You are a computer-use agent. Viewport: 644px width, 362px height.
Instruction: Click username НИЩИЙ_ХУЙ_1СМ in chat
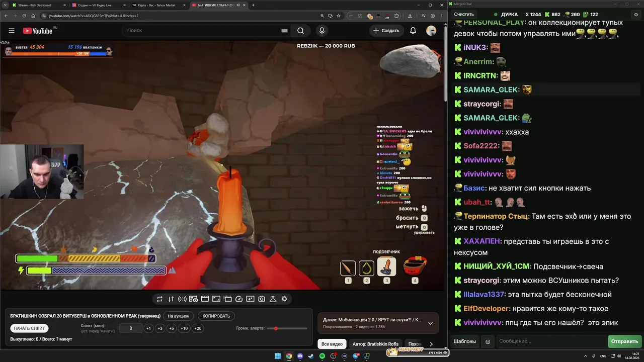496,266
